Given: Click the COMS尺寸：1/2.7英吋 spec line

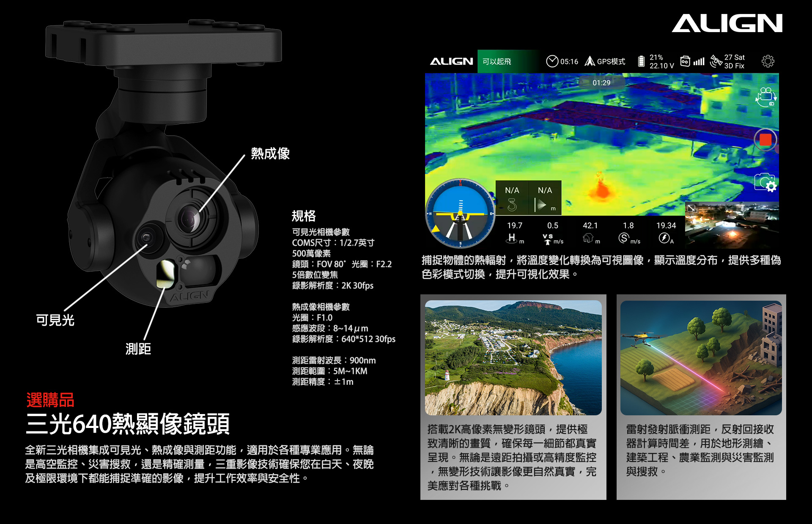Looking at the screenshot, I should [333, 243].
